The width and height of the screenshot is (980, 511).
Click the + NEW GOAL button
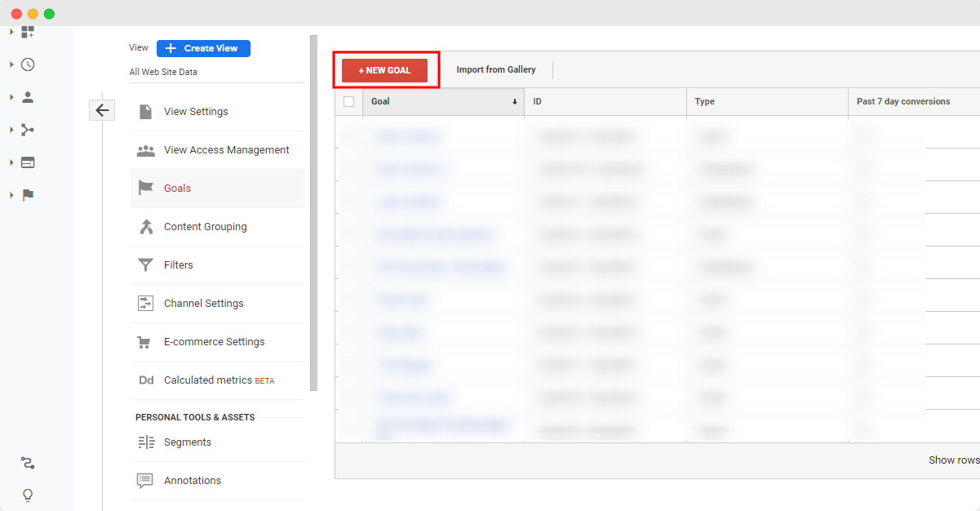[x=385, y=70]
